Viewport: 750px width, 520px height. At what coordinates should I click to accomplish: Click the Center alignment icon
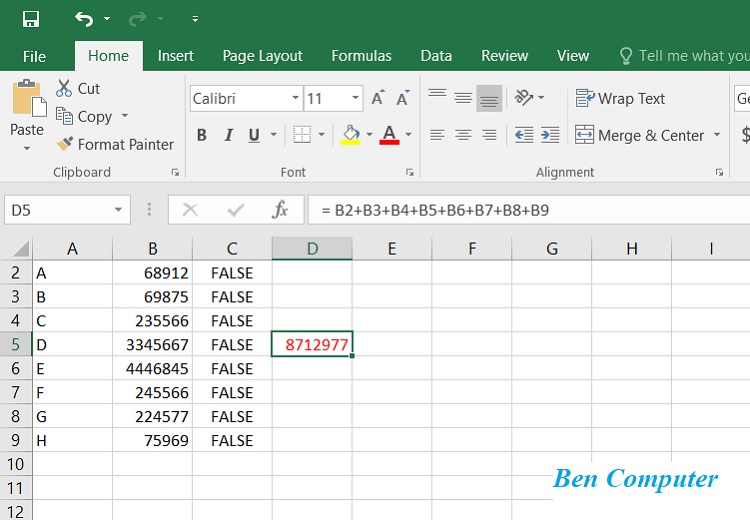(x=463, y=135)
